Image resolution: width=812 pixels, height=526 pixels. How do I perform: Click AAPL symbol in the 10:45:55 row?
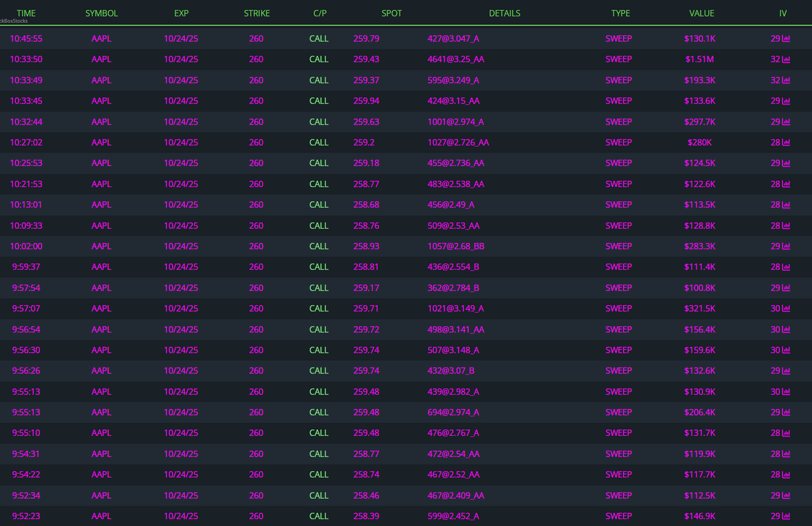pos(101,39)
